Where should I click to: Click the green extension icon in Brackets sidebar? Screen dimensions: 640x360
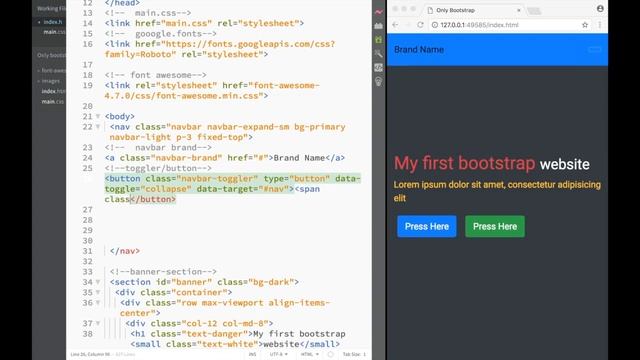click(379, 40)
